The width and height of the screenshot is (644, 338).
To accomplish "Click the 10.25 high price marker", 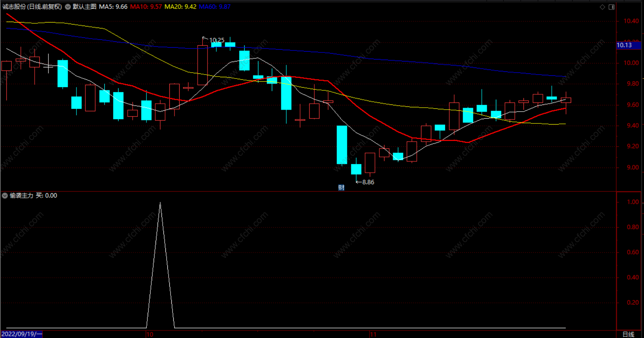I will [x=217, y=40].
